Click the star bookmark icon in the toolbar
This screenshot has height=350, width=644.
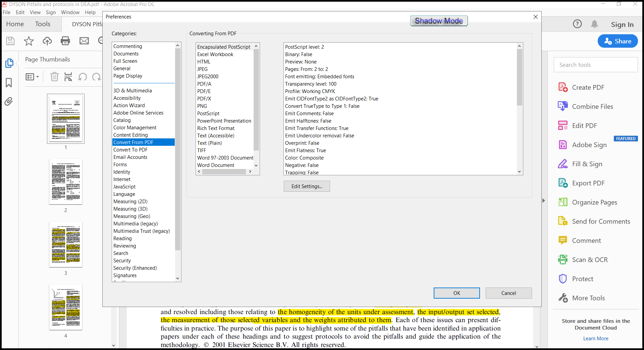tap(29, 41)
